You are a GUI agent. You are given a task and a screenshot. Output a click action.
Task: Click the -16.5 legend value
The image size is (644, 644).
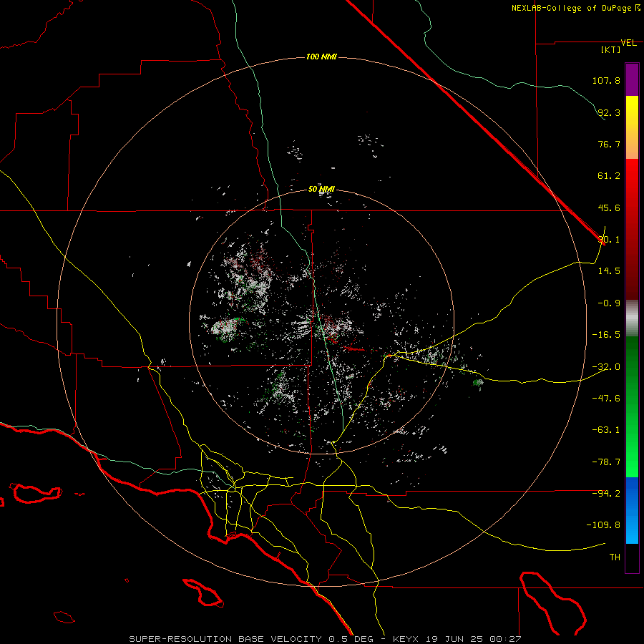coord(606,335)
